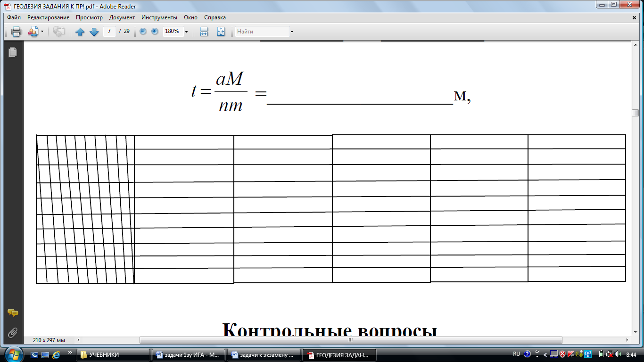Open the Comments panel in sidebar
This screenshot has height=362, width=644.
(x=13, y=313)
